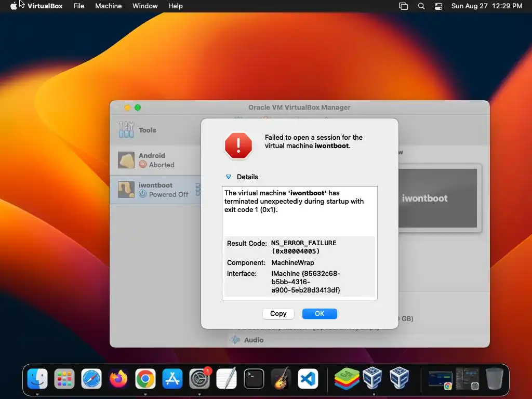Open Launchpad from the Dock
532x399 pixels.
(x=64, y=378)
